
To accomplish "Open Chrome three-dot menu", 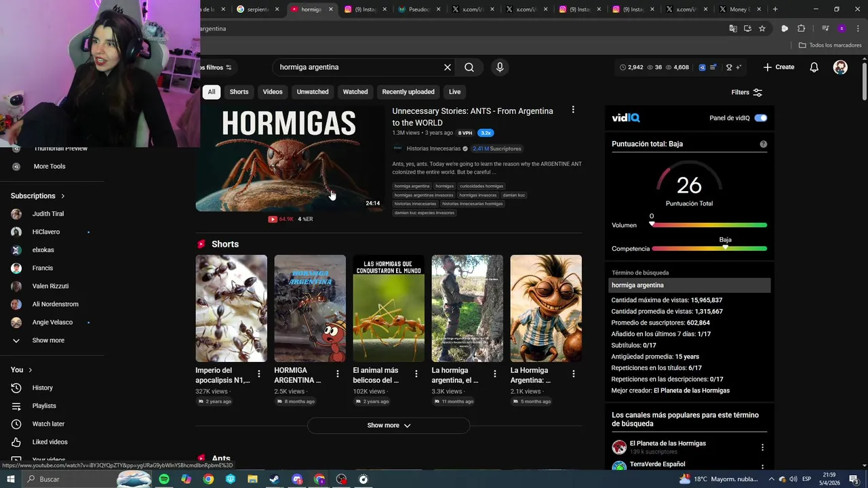I will point(856,28).
